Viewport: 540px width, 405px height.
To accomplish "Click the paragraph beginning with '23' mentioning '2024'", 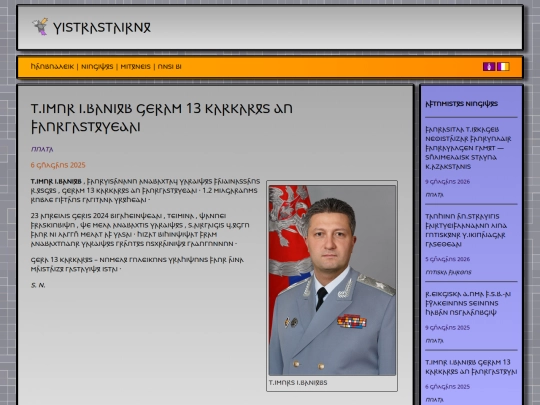I will [x=140, y=230].
